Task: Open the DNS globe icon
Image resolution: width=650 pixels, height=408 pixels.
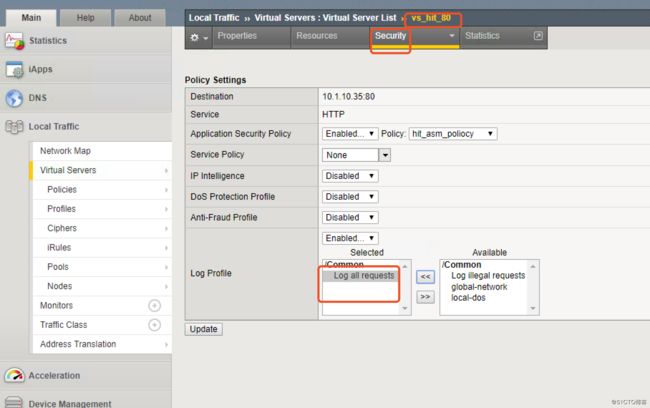Action: click(x=15, y=98)
